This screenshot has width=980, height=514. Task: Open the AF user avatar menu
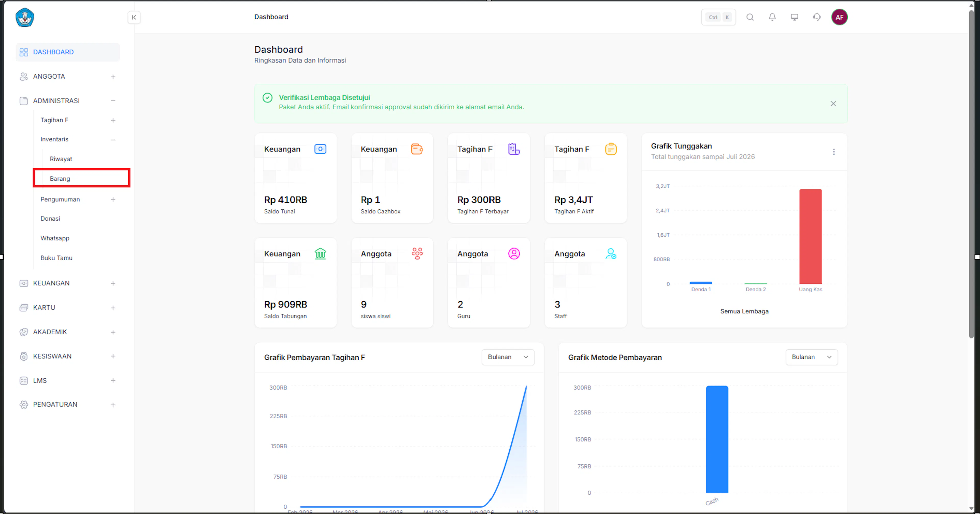pos(839,17)
